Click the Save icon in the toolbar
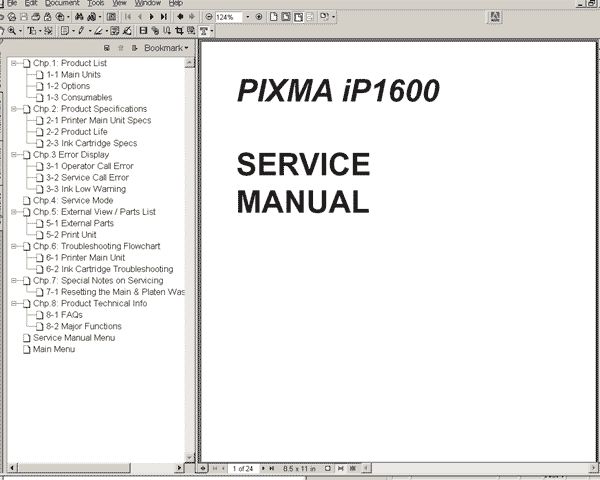Screen dimensions: 600x480 click(24, 17)
